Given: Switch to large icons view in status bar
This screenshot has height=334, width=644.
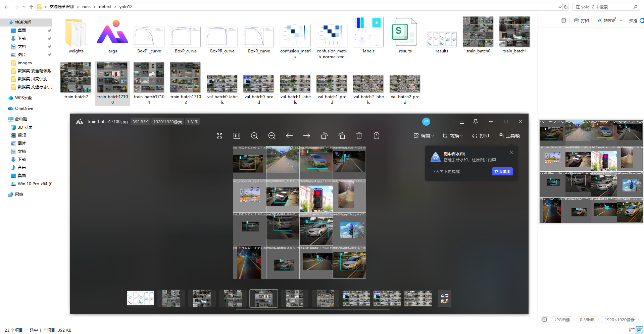Looking at the screenshot, I should coord(639,330).
